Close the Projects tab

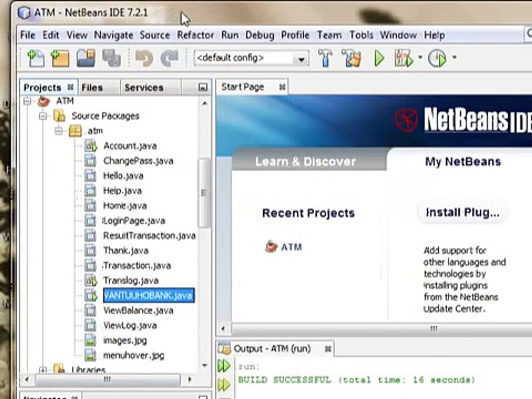[70, 88]
